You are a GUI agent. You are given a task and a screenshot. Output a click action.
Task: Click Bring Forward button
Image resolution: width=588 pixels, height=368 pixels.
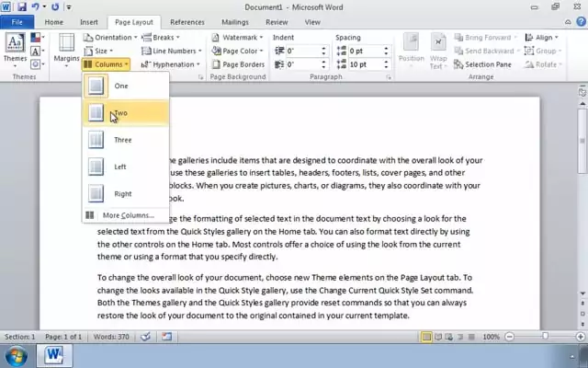pos(486,37)
